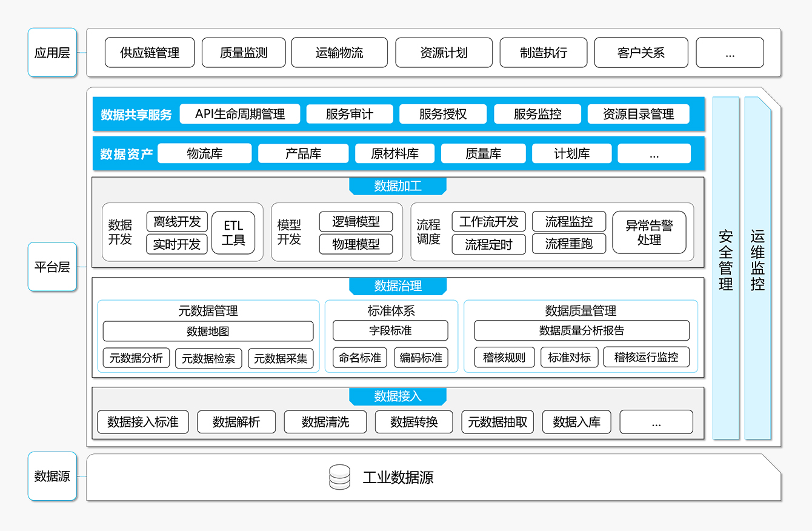Open the 质量库 box

(483, 153)
